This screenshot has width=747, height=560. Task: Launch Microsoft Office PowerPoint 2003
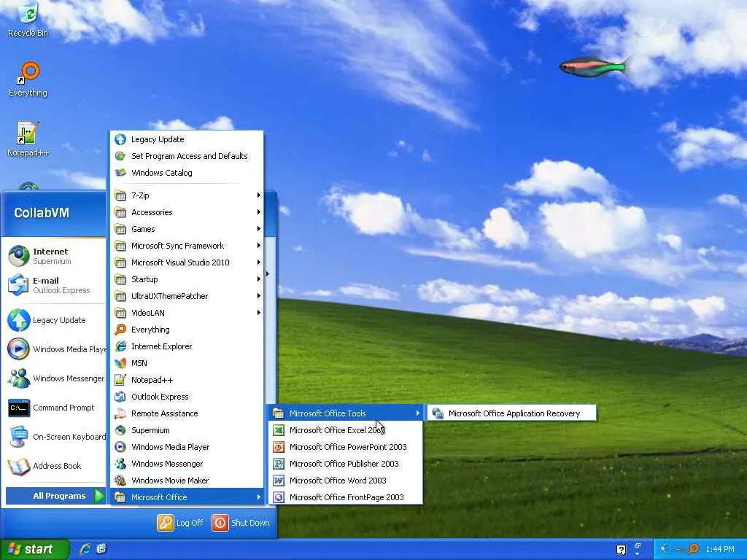345,447
